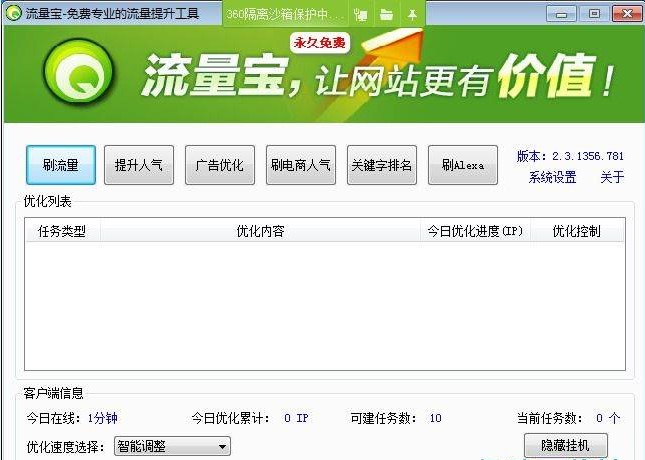Switch to 刷电商人气 tab
Screen dimensions: 645x460
[x=301, y=165]
